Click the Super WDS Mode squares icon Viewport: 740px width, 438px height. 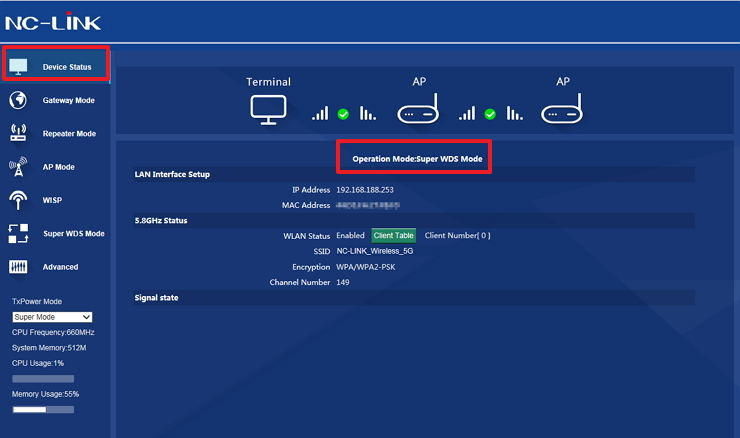(x=18, y=234)
